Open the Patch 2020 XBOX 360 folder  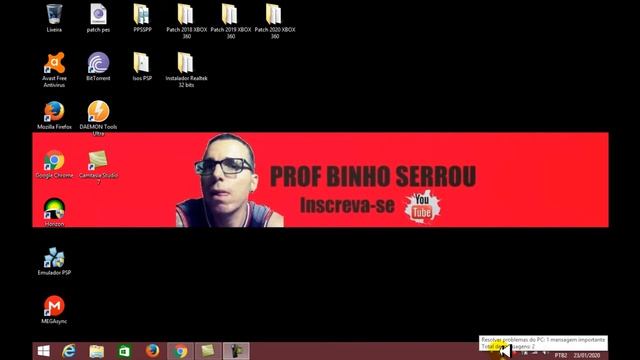275,21
